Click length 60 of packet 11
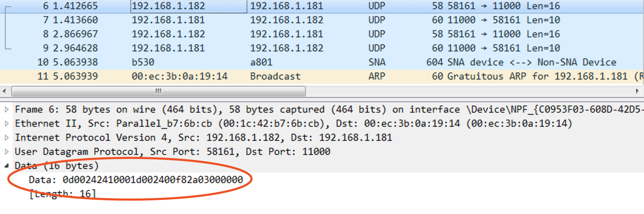644x214 pixels. click(x=438, y=76)
